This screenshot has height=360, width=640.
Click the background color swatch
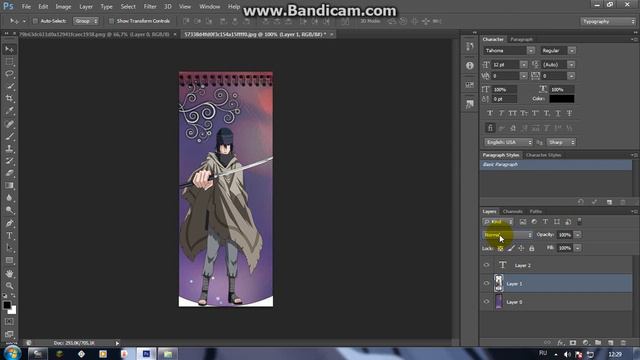13,311
